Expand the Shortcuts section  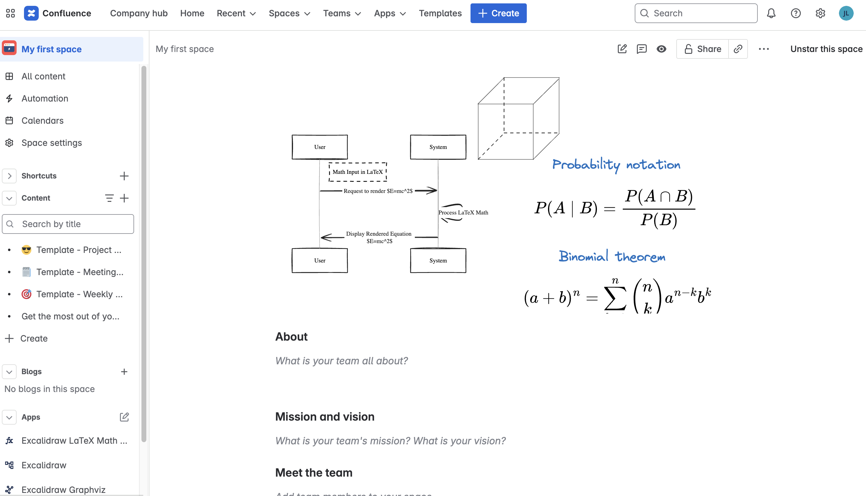click(9, 176)
